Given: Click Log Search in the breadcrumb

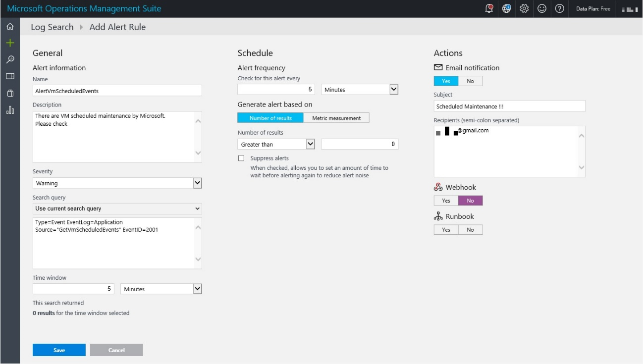Looking at the screenshot, I should click(x=52, y=27).
